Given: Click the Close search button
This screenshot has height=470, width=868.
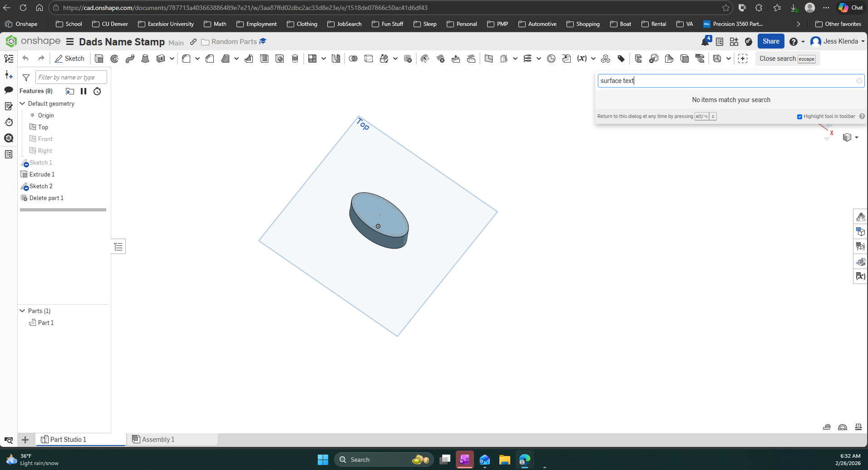Looking at the screenshot, I should coord(788,59).
